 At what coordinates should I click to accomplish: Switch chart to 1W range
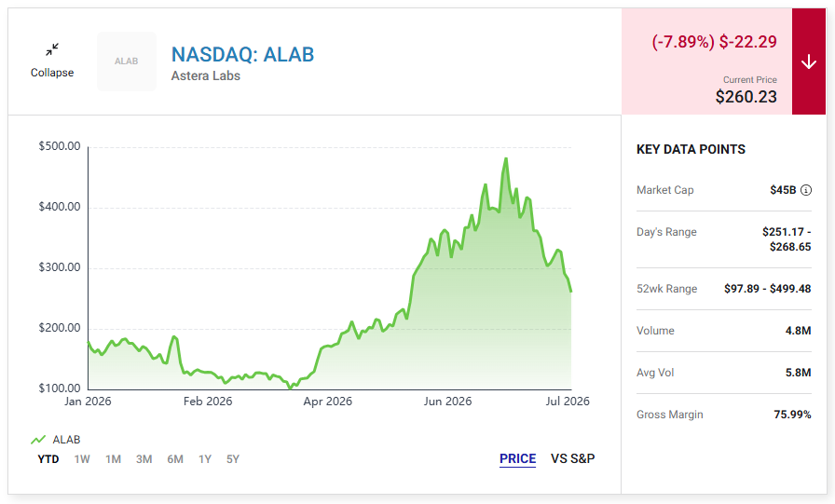click(82, 458)
